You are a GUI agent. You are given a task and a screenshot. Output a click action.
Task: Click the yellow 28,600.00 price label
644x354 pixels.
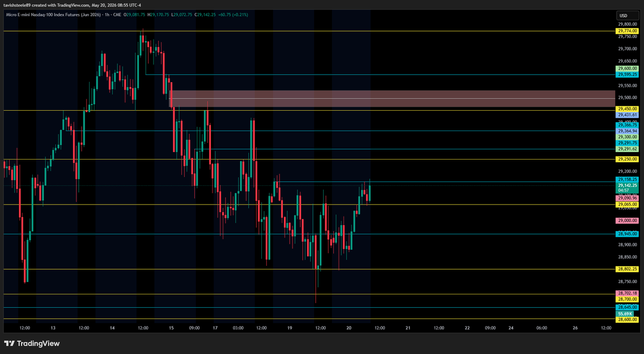pos(627,319)
